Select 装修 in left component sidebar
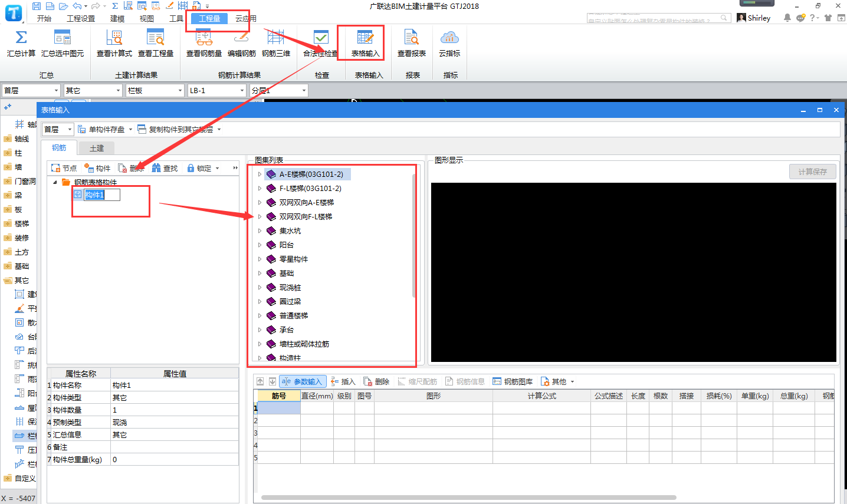847x504 pixels. pos(22,238)
